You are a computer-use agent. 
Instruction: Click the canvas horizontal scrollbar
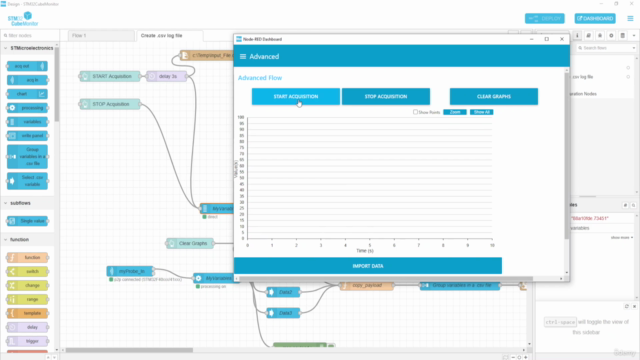click(129, 350)
